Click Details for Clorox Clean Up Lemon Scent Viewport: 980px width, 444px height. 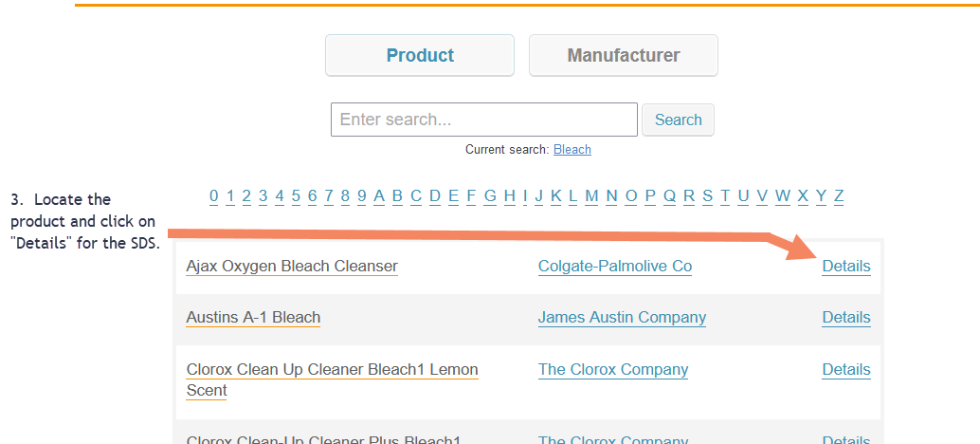pyautogui.click(x=846, y=370)
